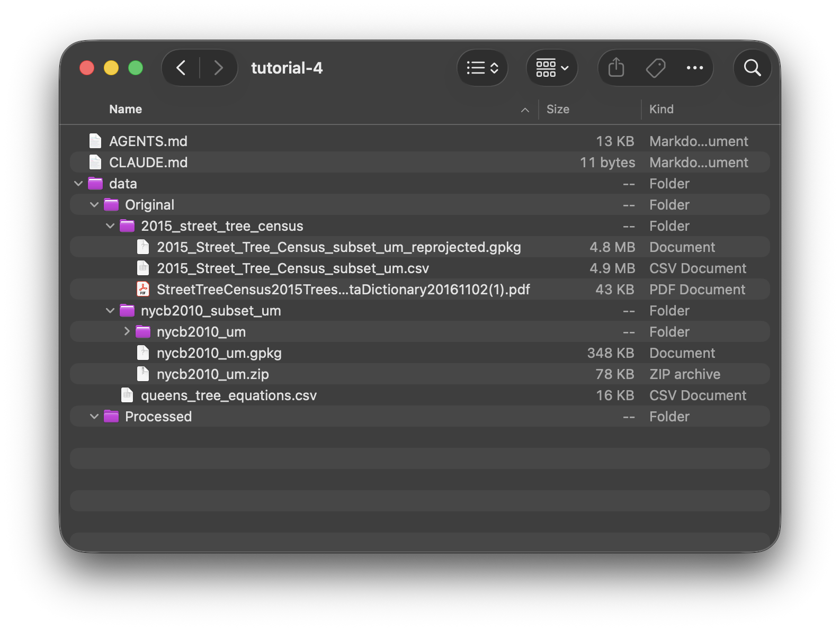The width and height of the screenshot is (840, 631).
Task: Go forward with the right chevron button
Action: click(218, 68)
